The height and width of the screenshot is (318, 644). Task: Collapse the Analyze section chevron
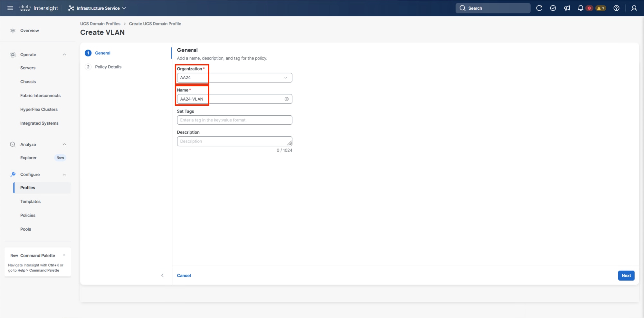pos(64,144)
